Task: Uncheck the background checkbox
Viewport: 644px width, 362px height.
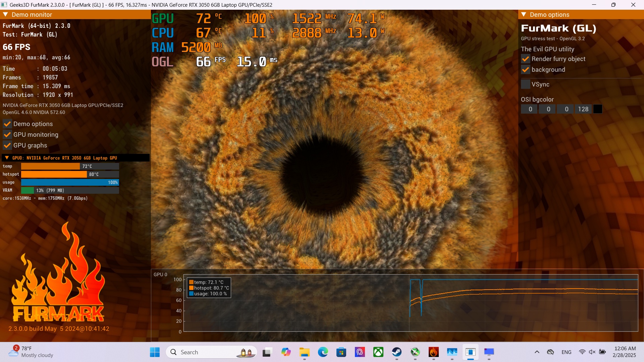Action: pyautogui.click(x=526, y=70)
